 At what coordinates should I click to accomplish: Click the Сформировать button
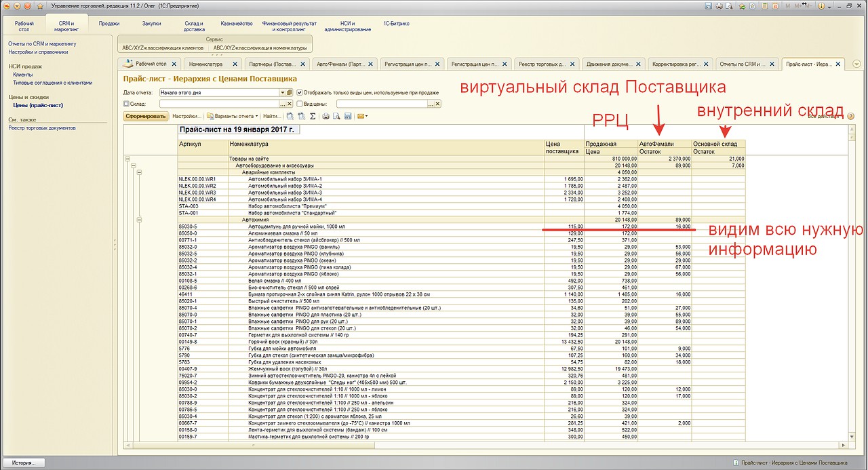click(x=145, y=116)
